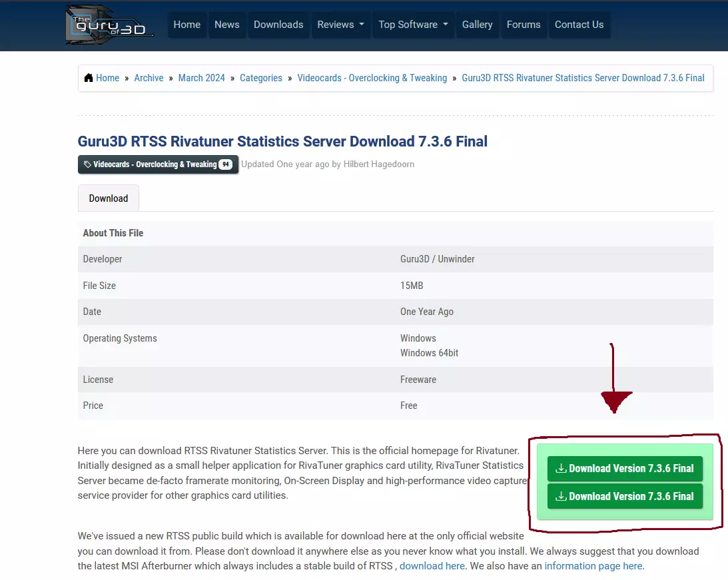The image size is (728, 580).
Task: Click the home icon in breadcrumb
Action: (x=88, y=78)
